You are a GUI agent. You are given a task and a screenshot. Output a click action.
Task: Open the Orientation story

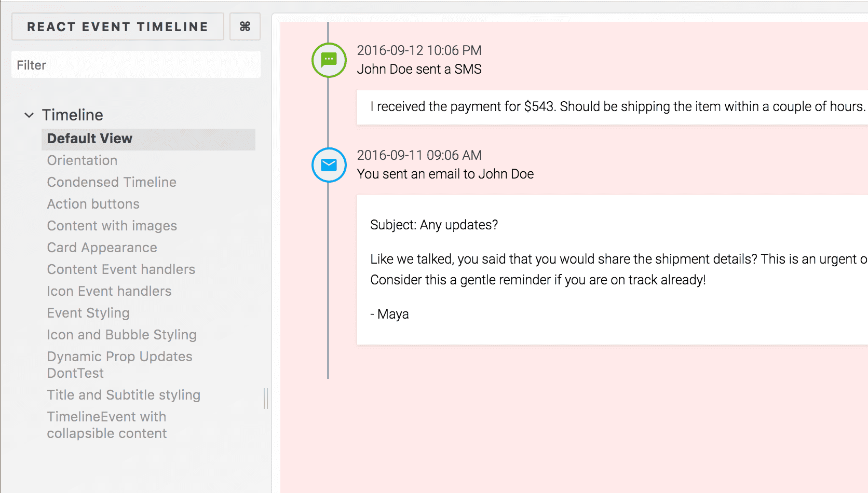pos(82,160)
